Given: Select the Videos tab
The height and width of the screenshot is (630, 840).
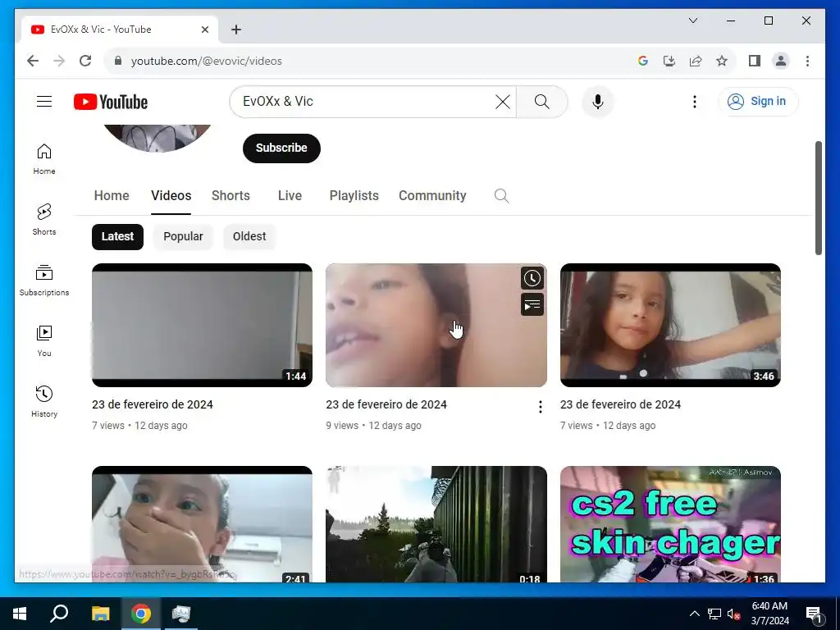Looking at the screenshot, I should (171, 195).
